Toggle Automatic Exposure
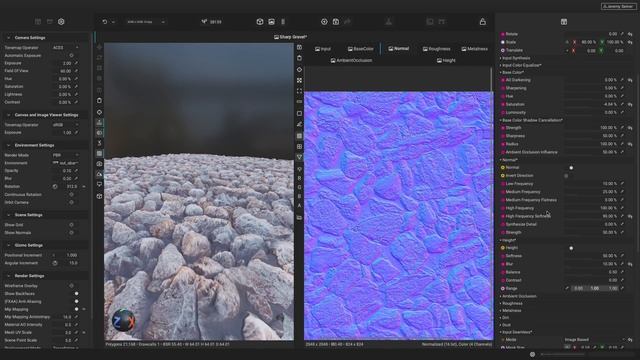This screenshot has height=360, width=640. click(x=71, y=56)
